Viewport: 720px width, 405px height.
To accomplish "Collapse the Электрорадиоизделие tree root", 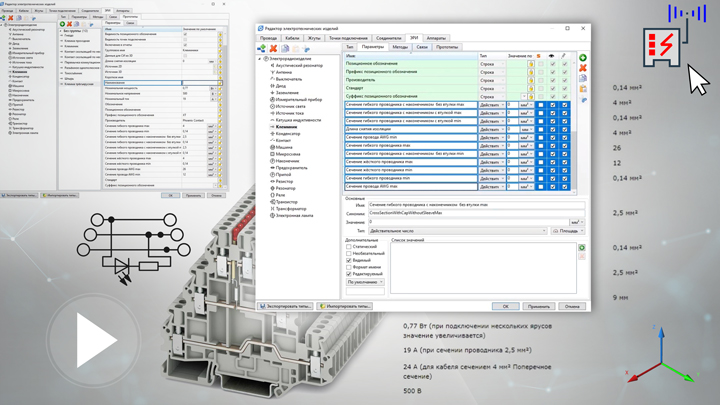I will coord(260,59).
